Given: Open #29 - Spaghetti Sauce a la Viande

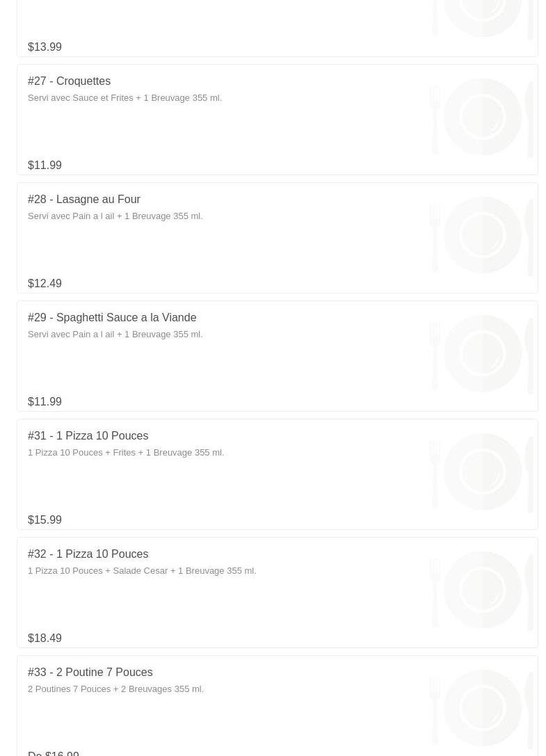Looking at the screenshot, I should click(112, 318).
